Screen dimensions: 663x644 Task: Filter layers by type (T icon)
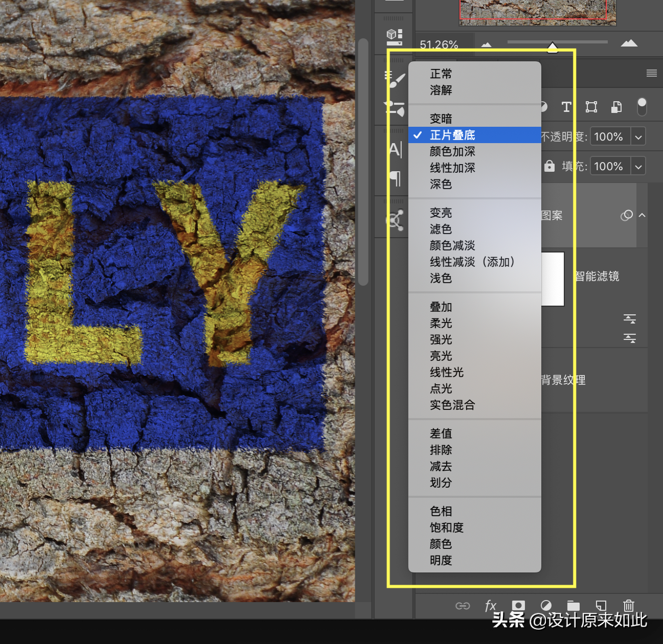566,107
